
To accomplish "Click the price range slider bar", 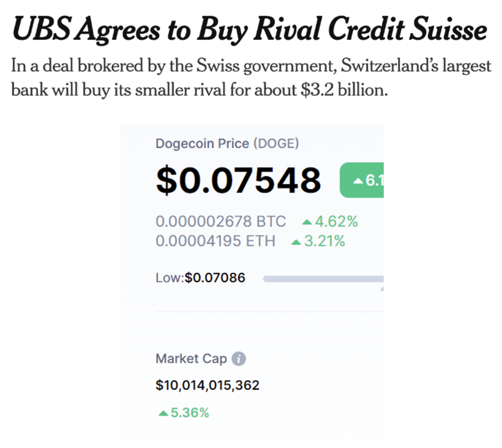I will pos(324,279).
